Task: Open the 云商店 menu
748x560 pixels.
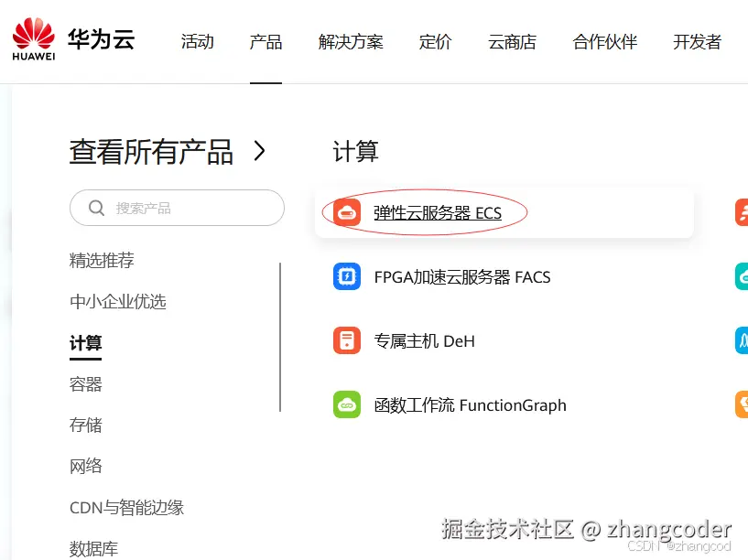Action: coord(512,42)
